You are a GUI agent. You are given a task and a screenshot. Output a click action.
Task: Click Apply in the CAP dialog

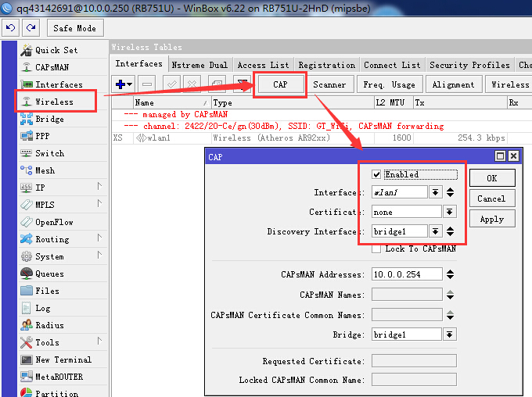pos(492,219)
